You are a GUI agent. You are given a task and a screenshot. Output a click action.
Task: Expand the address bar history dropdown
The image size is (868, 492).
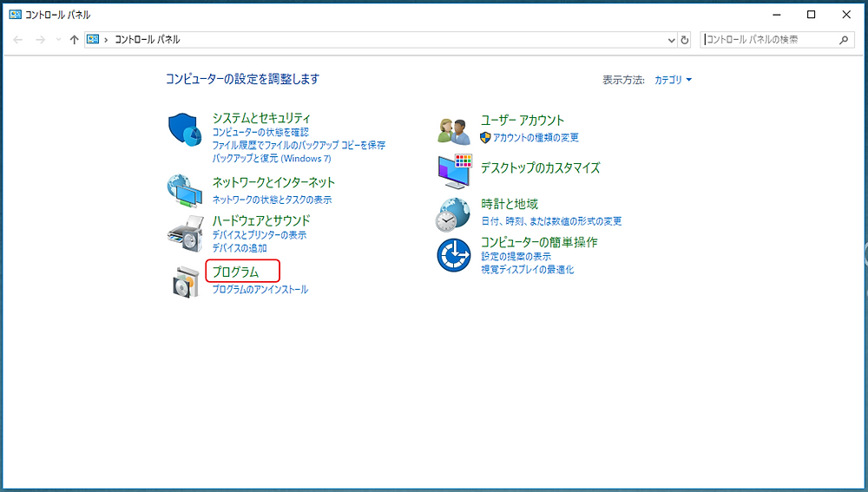pyautogui.click(x=672, y=40)
